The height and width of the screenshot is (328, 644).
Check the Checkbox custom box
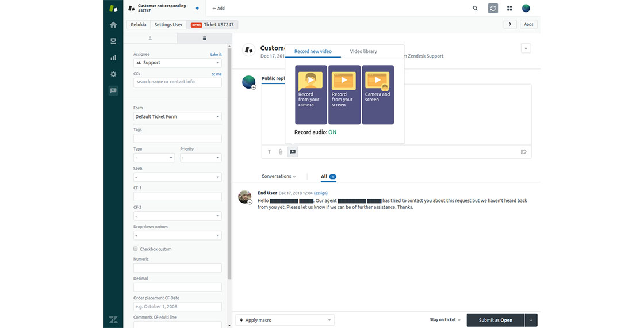pos(135,249)
